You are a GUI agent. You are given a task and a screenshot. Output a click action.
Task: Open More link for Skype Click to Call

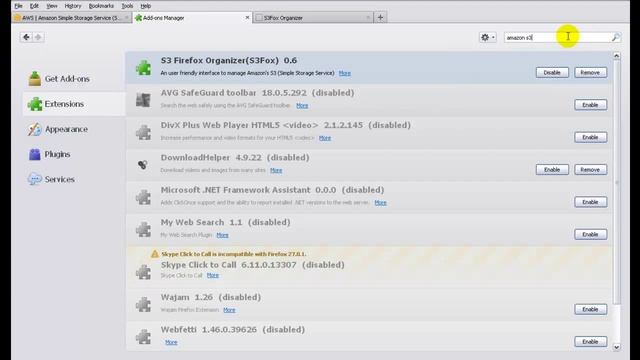click(213, 276)
